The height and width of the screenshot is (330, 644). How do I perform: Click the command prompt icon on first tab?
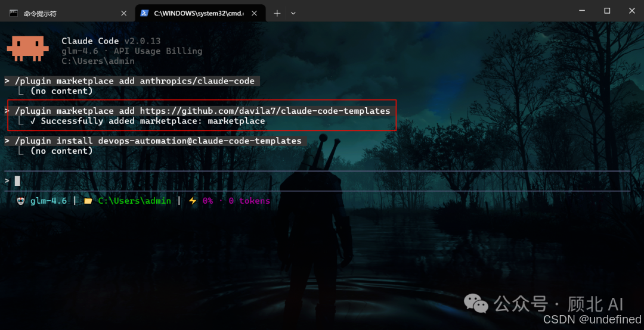pos(14,13)
